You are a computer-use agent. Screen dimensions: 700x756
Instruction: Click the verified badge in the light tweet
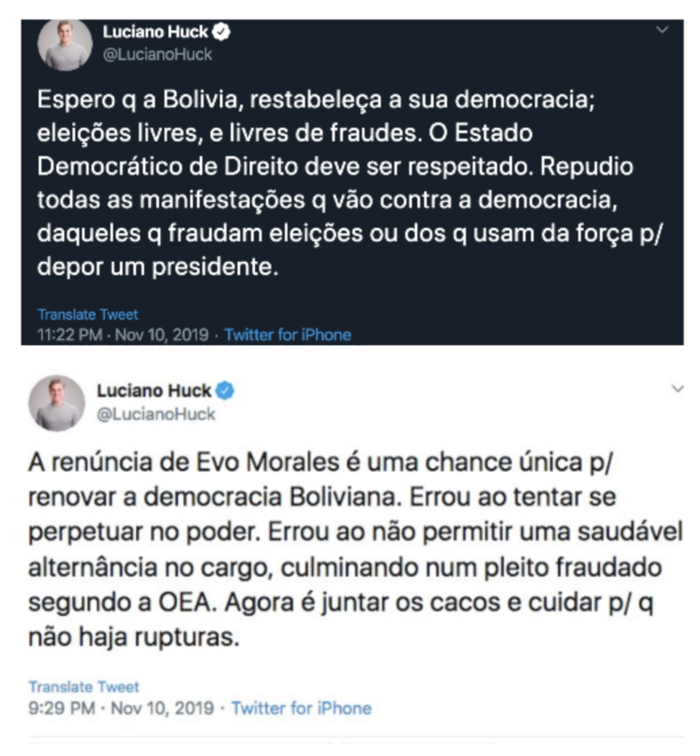click(225, 390)
